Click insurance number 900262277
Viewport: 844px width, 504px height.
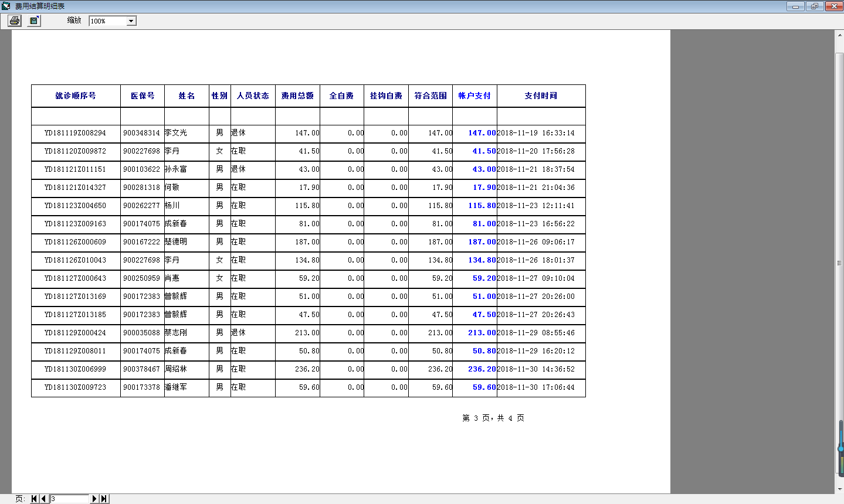141,206
